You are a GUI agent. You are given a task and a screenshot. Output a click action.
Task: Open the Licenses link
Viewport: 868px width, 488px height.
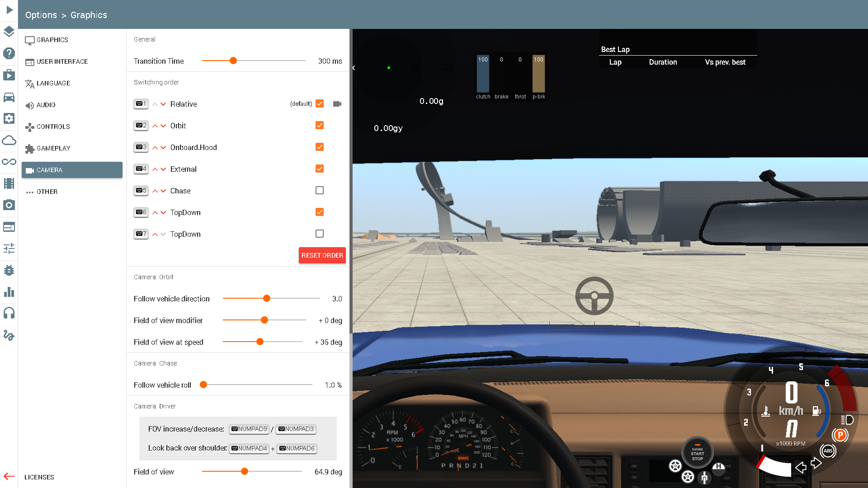[39, 477]
